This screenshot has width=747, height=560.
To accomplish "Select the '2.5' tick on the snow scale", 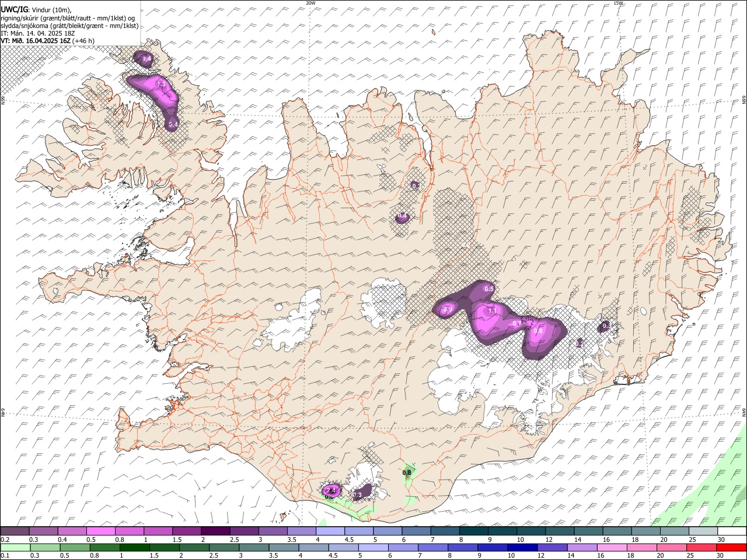I will click(x=235, y=540).
